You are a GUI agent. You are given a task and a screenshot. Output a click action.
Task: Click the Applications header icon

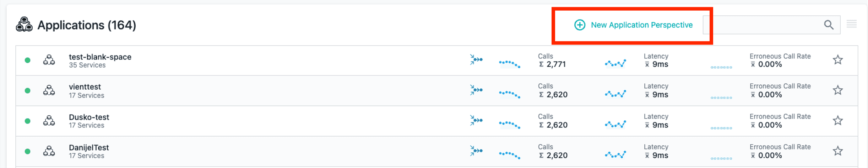[24, 25]
